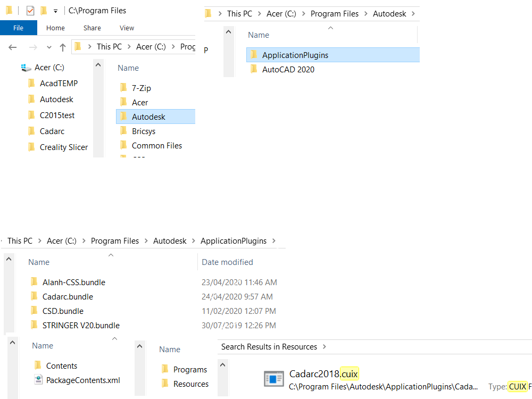Switch to the Home ribbon tab
Image resolution: width=532 pixels, height=399 pixels.
[55, 28]
